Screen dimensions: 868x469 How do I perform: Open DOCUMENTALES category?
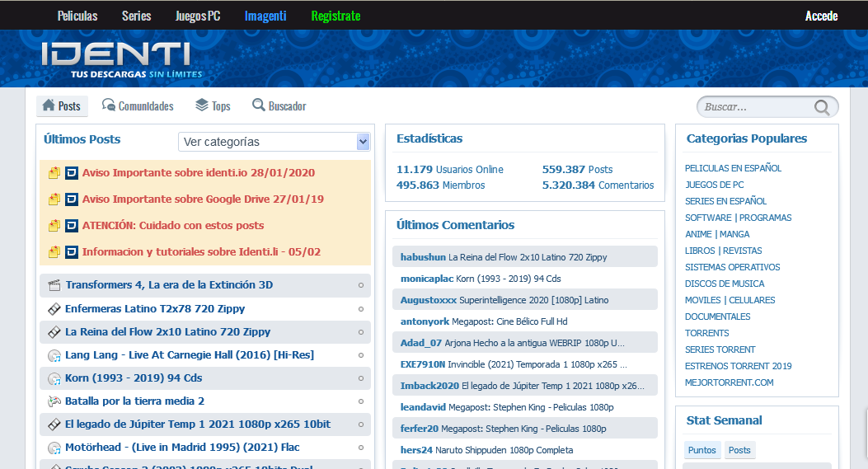pyautogui.click(x=717, y=317)
